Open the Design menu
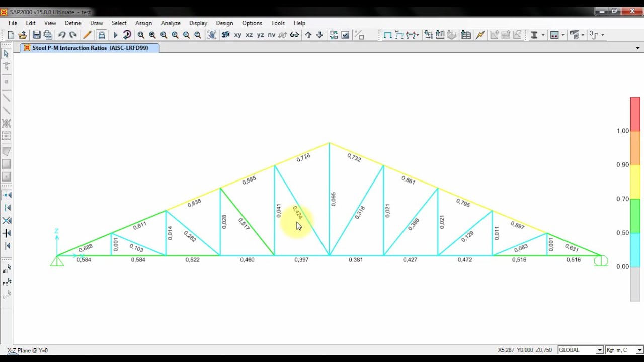Screen dimensions: 644x362 [x=224, y=23]
